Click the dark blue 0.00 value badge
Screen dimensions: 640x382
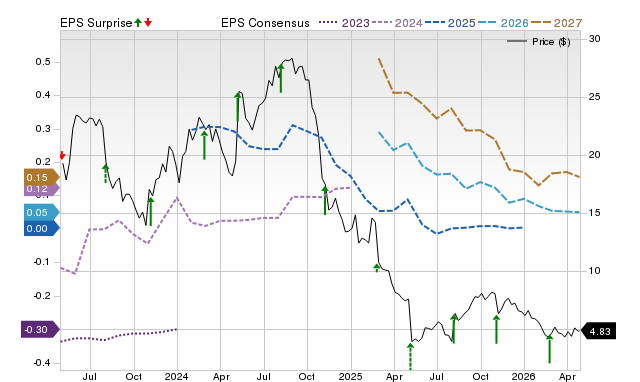[42, 229]
